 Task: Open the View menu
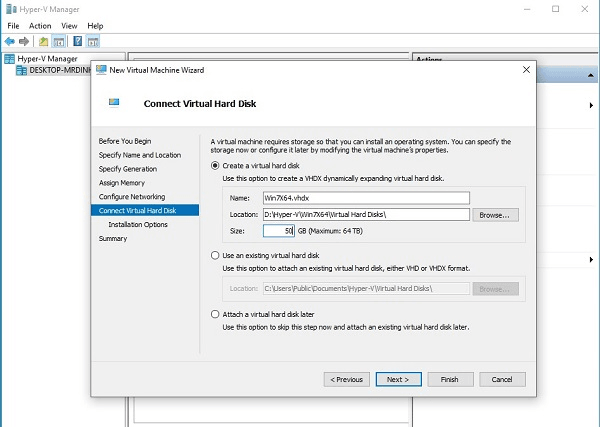pyautogui.click(x=69, y=26)
